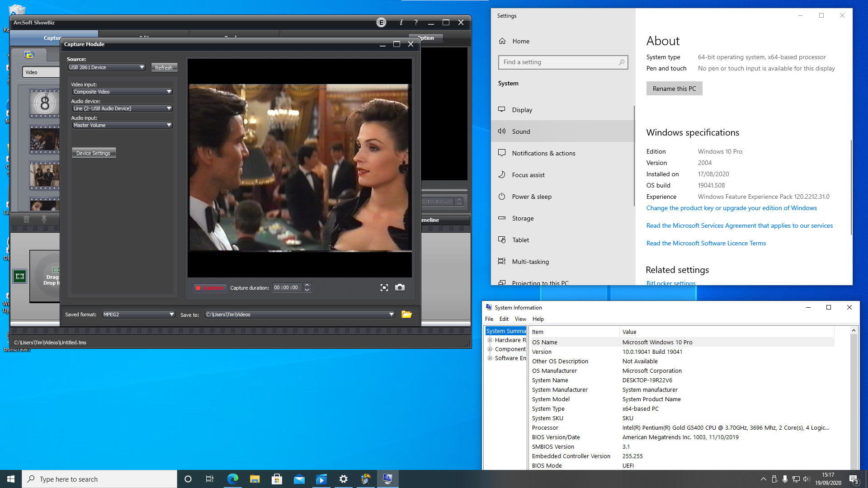Open the Saved format MPEG2 dropdown
Viewport: 868px width, 488px height.
(x=138, y=314)
